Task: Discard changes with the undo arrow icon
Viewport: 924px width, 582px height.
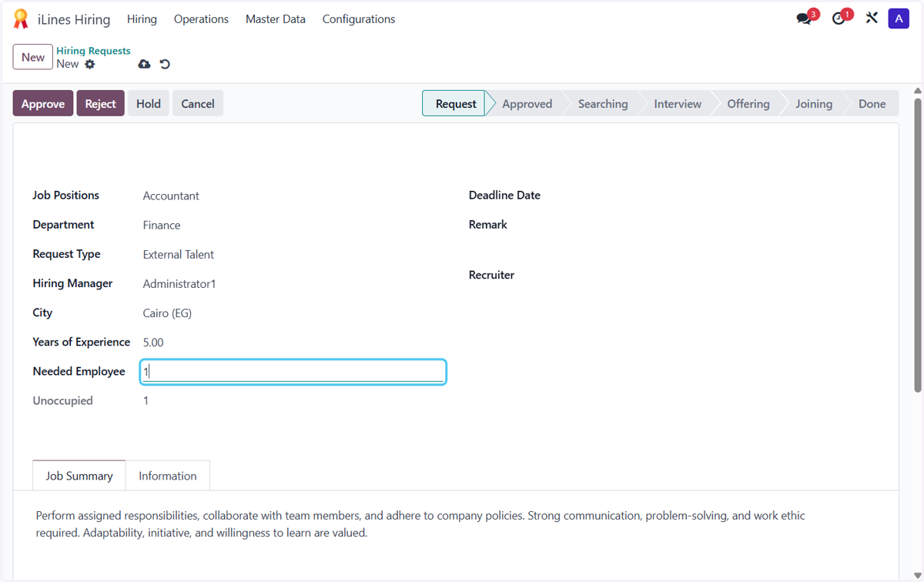Action: pyautogui.click(x=165, y=64)
